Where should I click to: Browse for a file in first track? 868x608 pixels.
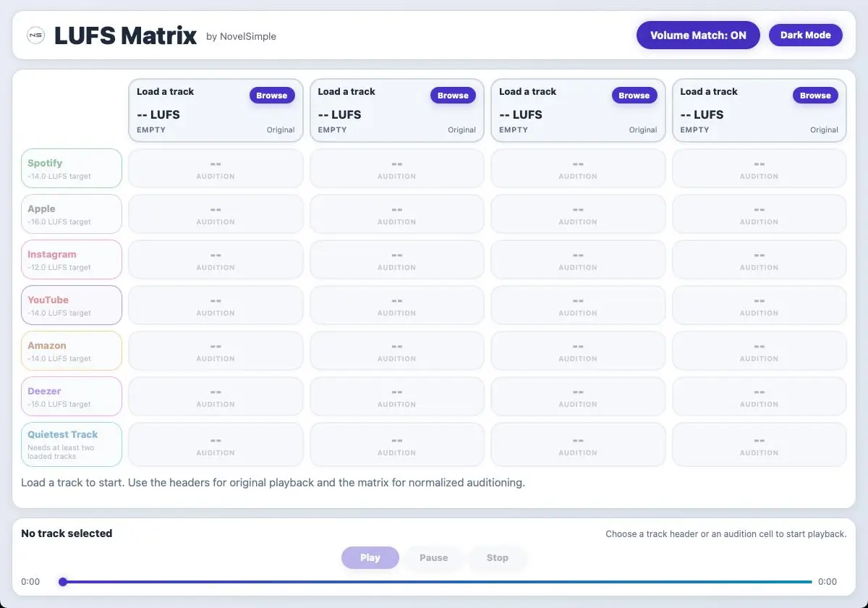click(272, 96)
